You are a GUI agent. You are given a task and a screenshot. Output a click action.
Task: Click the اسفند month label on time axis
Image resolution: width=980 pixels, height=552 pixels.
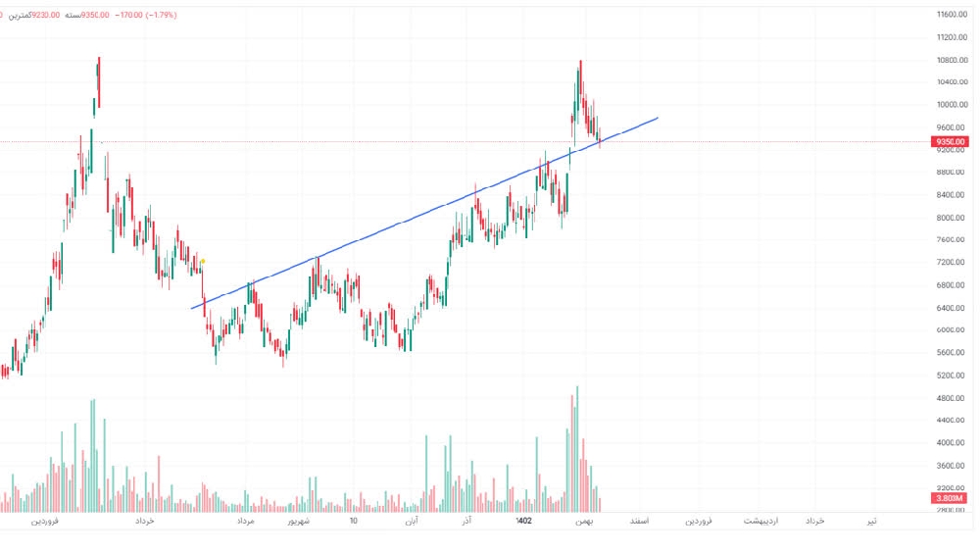[x=639, y=521]
